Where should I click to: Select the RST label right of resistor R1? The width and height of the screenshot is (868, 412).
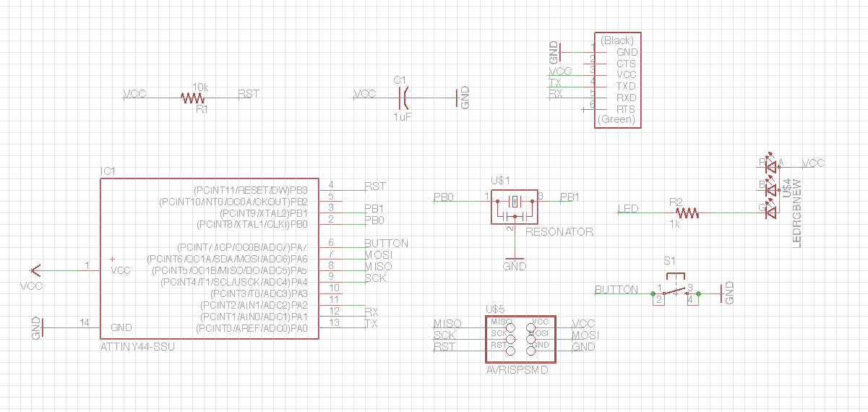[248, 94]
